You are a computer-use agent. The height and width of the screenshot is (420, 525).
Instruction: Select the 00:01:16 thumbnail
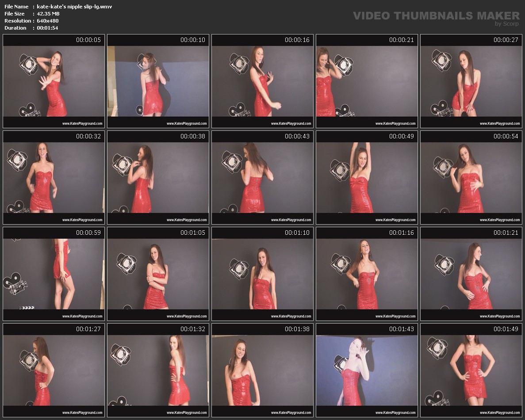pos(367,274)
